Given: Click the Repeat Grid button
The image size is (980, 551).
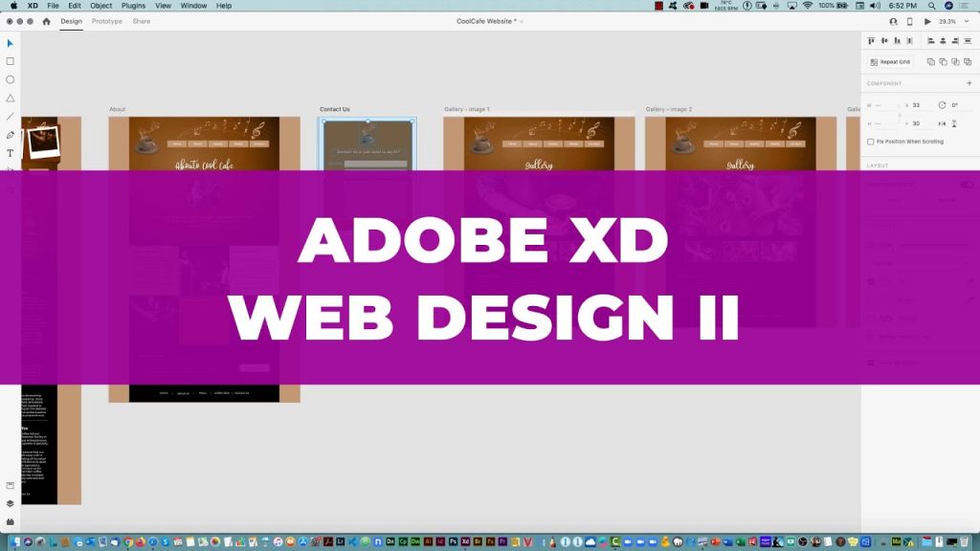Looking at the screenshot, I should click(890, 61).
